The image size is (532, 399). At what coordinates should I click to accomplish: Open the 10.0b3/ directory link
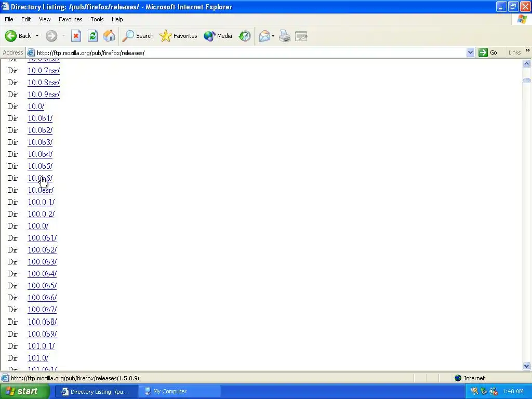pos(40,142)
